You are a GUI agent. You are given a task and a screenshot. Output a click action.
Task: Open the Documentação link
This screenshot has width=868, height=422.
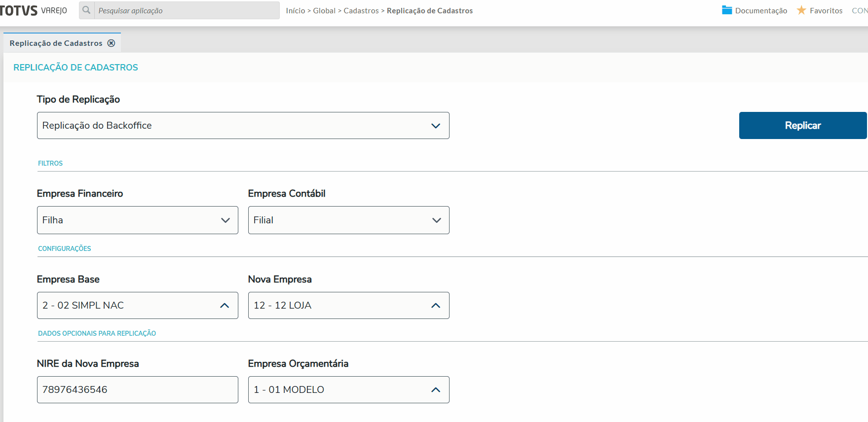tap(761, 11)
